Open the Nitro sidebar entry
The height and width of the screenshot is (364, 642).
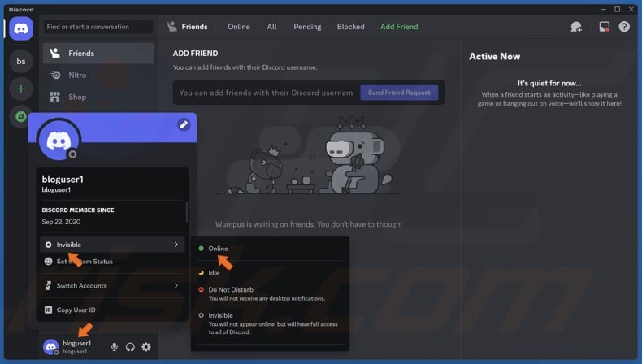click(x=98, y=75)
